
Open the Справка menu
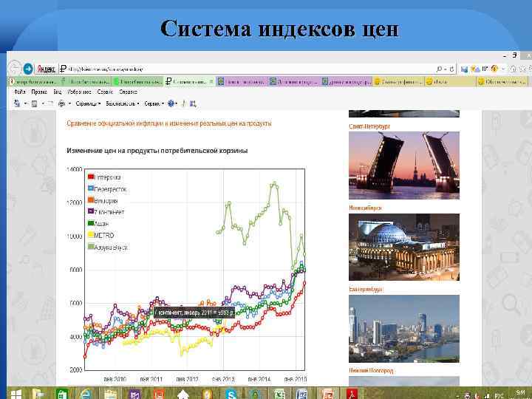tap(129, 92)
